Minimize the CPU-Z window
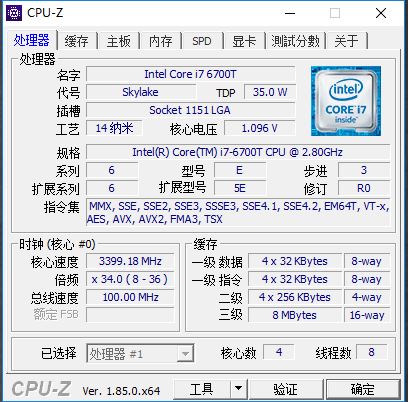This screenshot has height=402, width=408. click(x=290, y=13)
